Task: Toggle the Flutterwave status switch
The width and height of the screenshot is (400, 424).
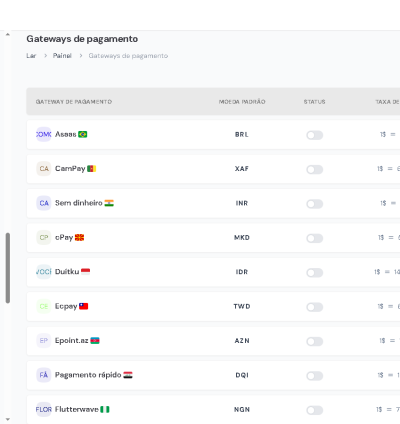Action: point(315,410)
